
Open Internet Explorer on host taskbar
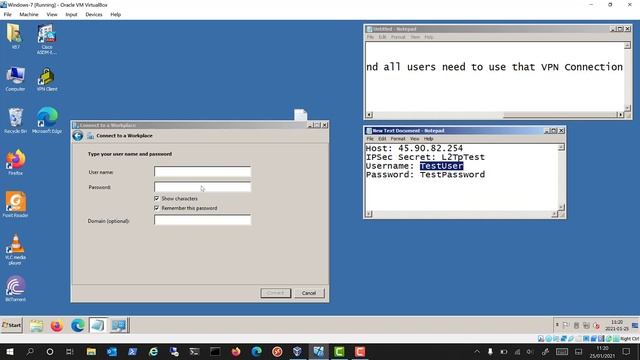[x=153, y=351]
